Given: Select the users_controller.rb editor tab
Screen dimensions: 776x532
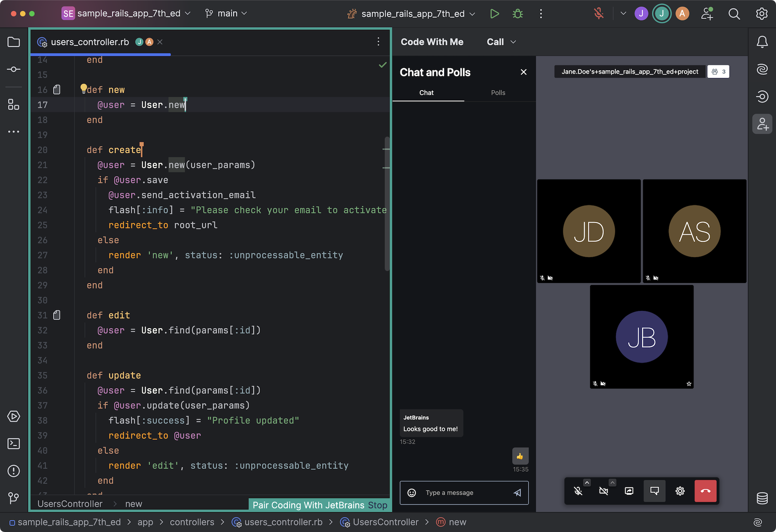Looking at the screenshot, I should pos(90,42).
